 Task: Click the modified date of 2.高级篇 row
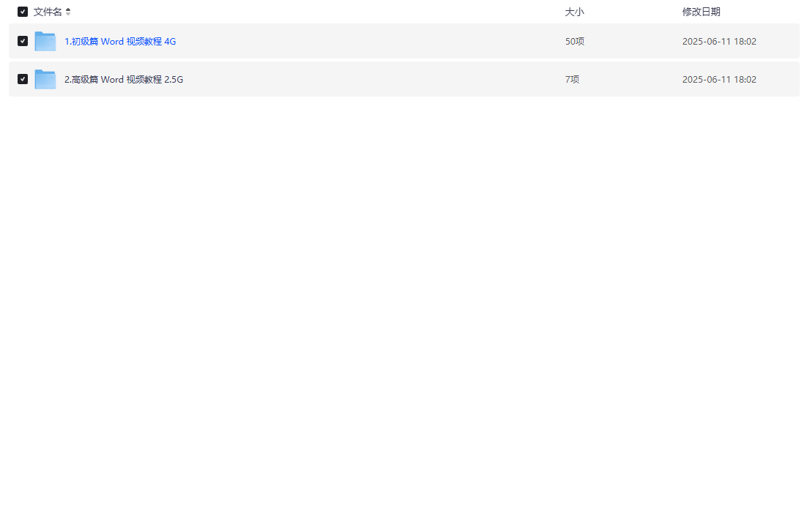click(x=719, y=80)
